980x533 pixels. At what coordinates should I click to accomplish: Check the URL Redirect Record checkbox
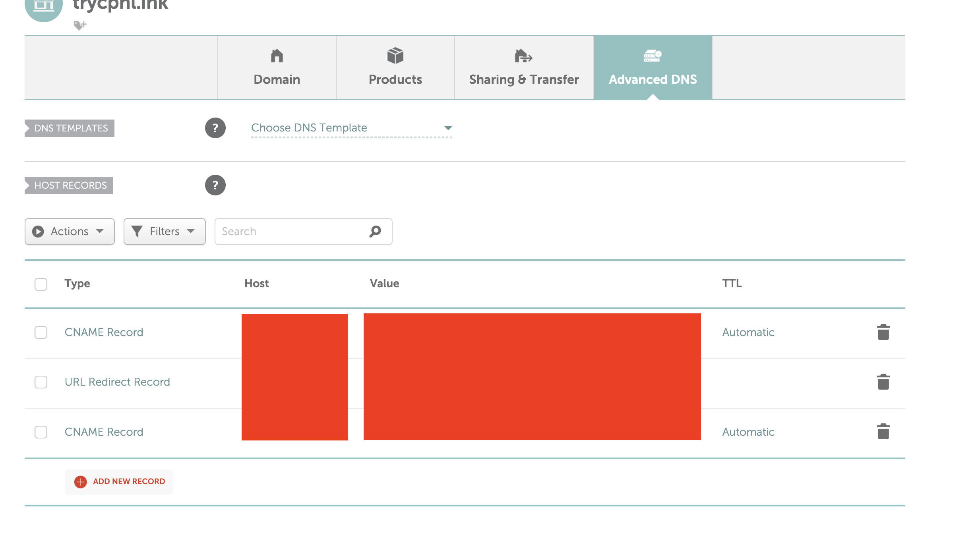click(x=41, y=382)
